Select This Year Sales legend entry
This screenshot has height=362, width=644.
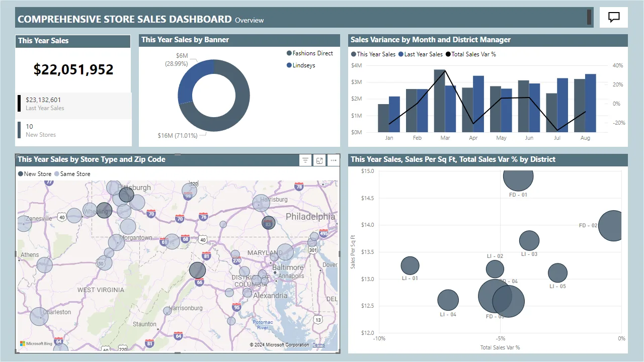[x=373, y=54]
